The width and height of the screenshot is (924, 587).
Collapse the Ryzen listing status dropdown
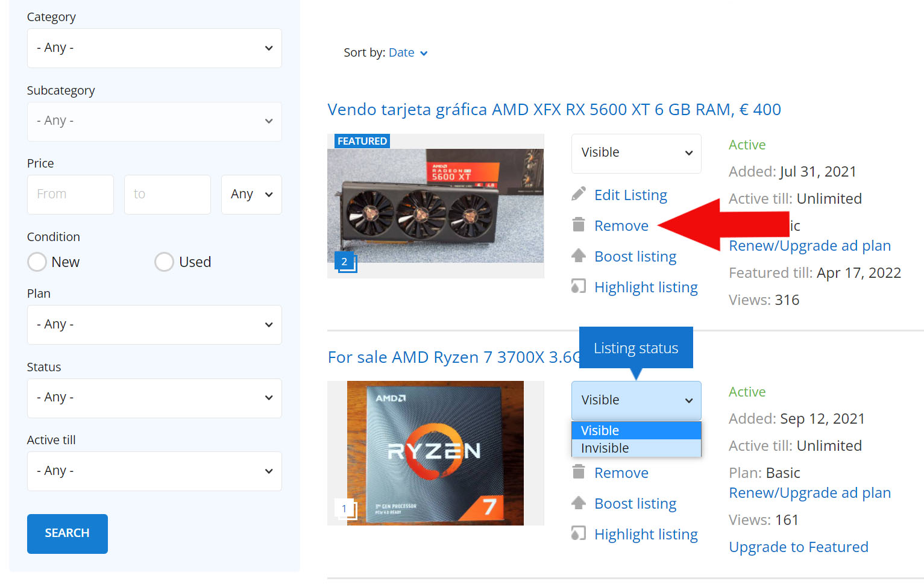pos(636,400)
